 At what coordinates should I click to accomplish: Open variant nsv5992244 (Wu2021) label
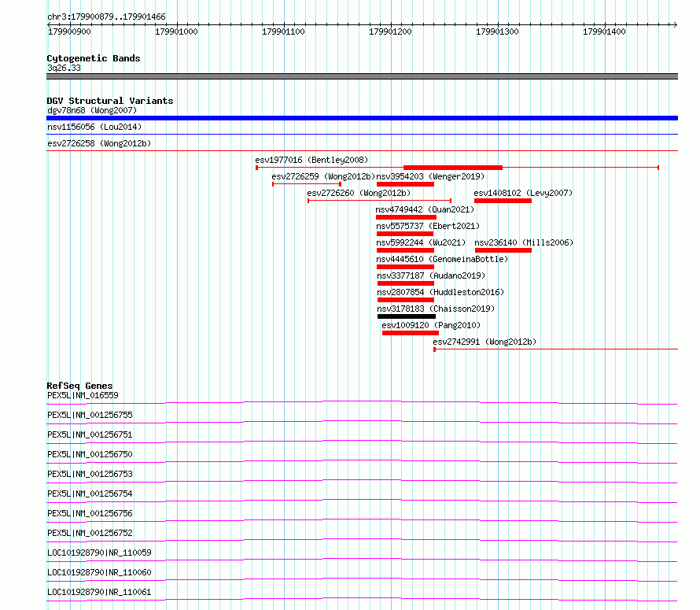(x=421, y=242)
